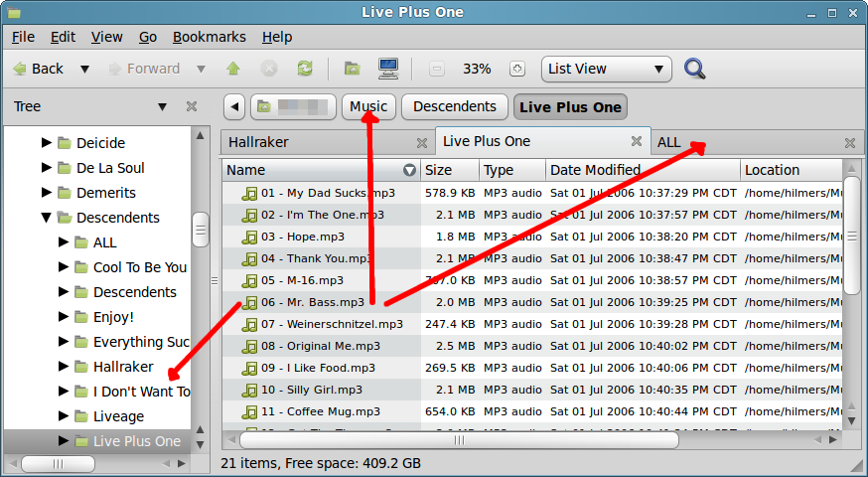Click the file list horizontal scrollbar

click(x=457, y=439)
